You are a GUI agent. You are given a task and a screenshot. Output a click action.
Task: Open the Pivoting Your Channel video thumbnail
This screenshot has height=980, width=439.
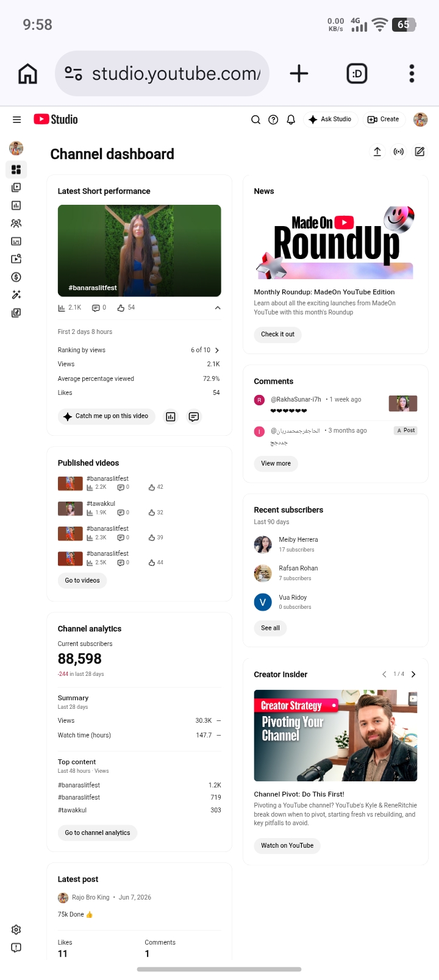pos(336,736)
